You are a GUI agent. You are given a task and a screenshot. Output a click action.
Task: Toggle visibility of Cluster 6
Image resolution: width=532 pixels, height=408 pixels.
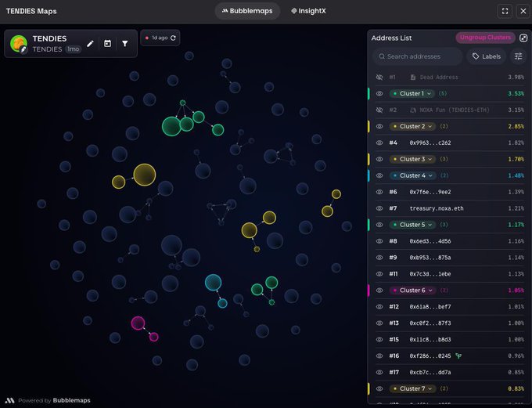click(379, 290)
